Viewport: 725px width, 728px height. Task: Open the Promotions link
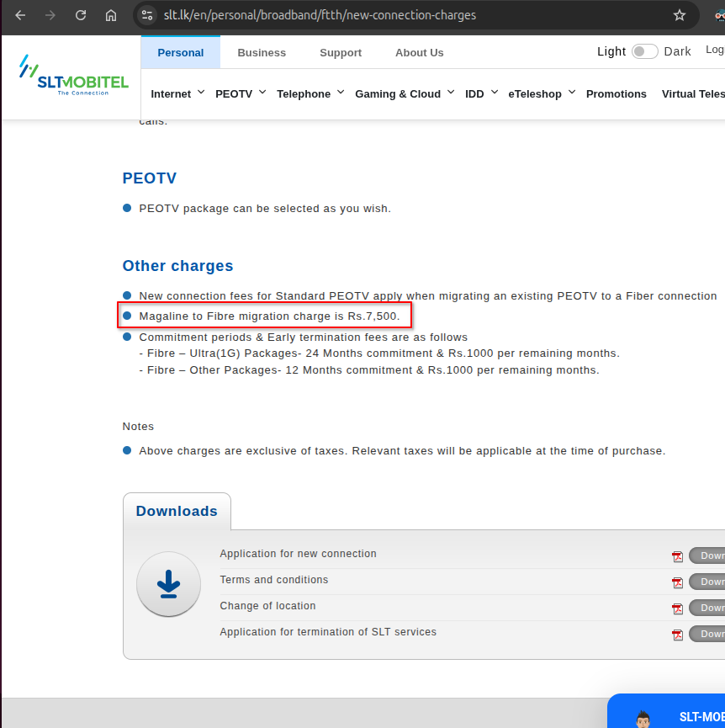[616, 93]
